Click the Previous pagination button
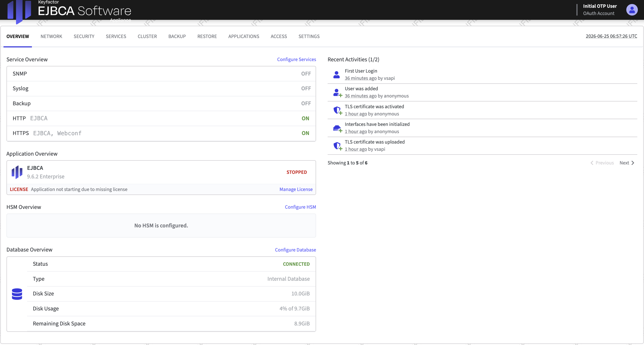This screenshot has width=644, height=345. pos(602,163)
